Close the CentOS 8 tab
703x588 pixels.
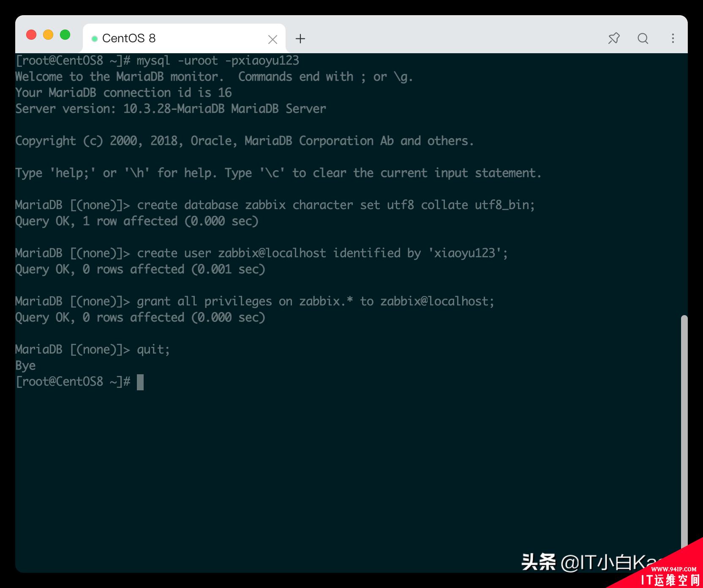click(272, 39)
